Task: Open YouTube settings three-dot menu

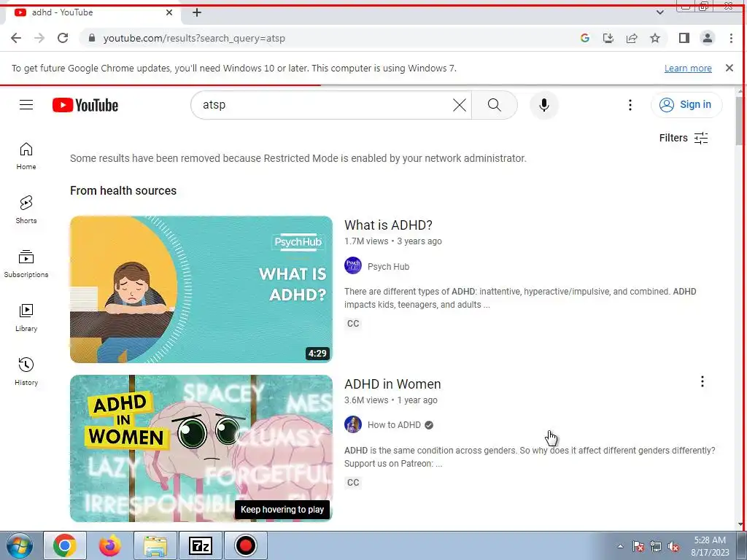Action: pyautogui.click(x=630, y=105)
